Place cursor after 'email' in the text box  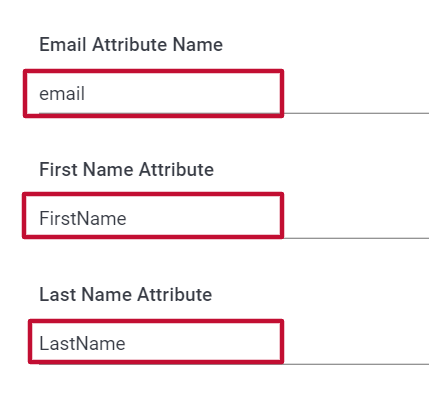point(87,94)
